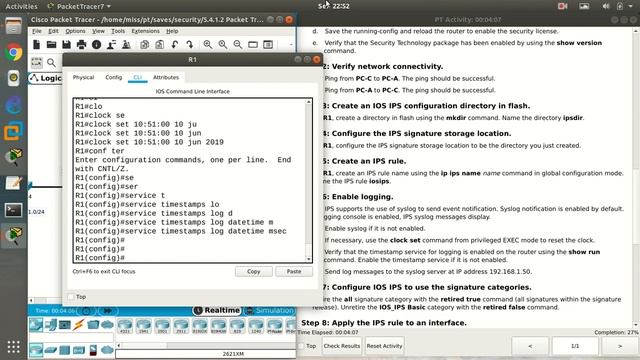Open the Tools menu
The height and width of the screenshot is (360, 640).
[118, 31]
